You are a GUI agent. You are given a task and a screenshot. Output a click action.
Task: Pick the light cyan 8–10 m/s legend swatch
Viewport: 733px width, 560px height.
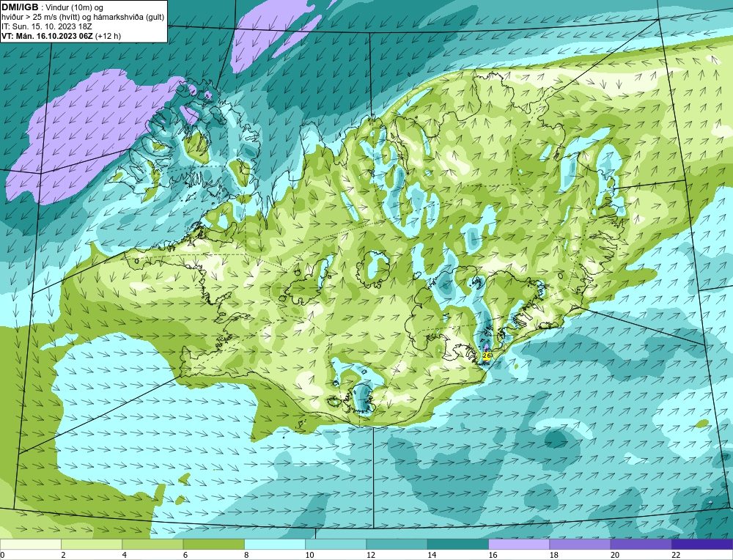click(x=275, y=544)
